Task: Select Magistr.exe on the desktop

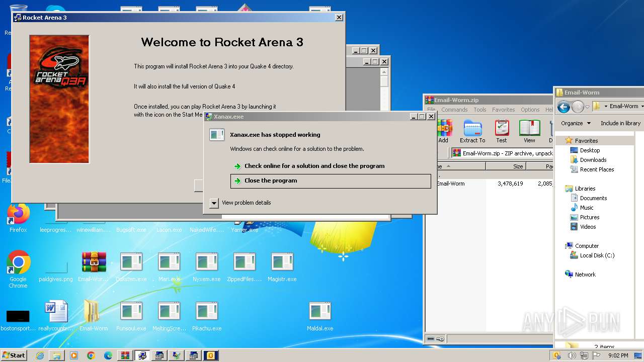Action: click(282, 266)
